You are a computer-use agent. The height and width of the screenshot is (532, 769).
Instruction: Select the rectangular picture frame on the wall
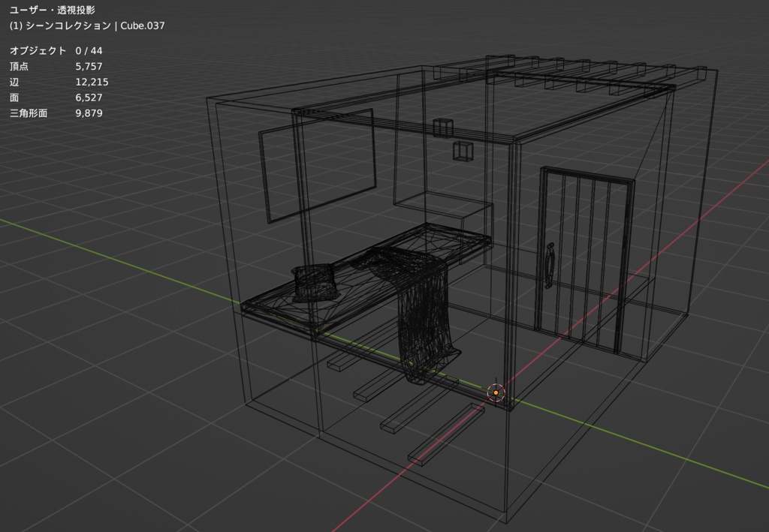point(318,166)
